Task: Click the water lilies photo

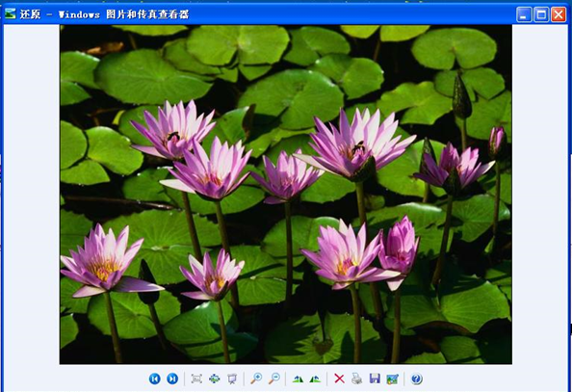Action: pyautogui.click(x=286, y=195)
